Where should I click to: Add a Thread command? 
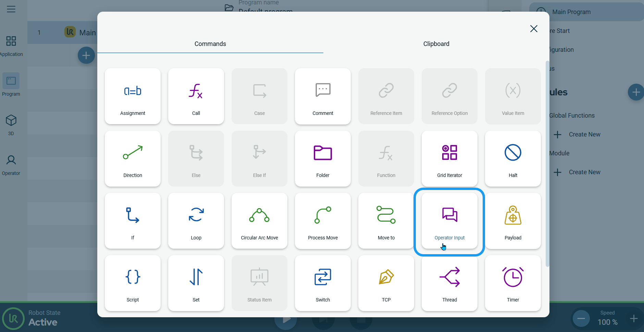coord(449,283)
